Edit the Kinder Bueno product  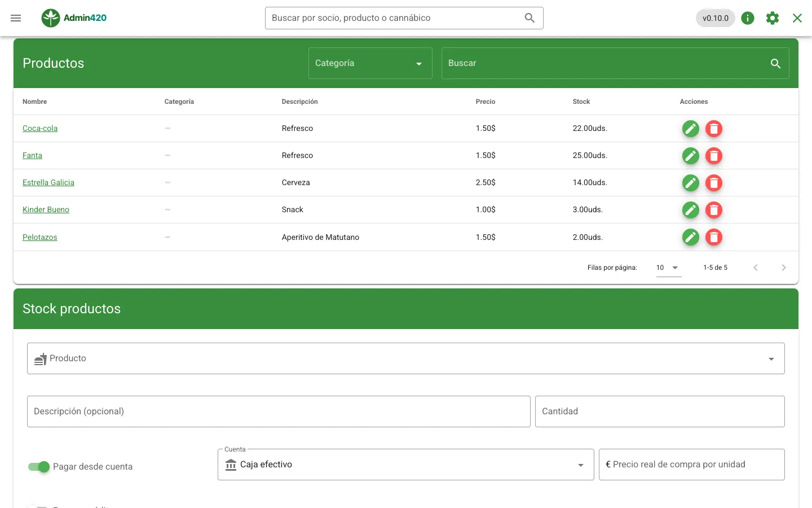point(691,210)
